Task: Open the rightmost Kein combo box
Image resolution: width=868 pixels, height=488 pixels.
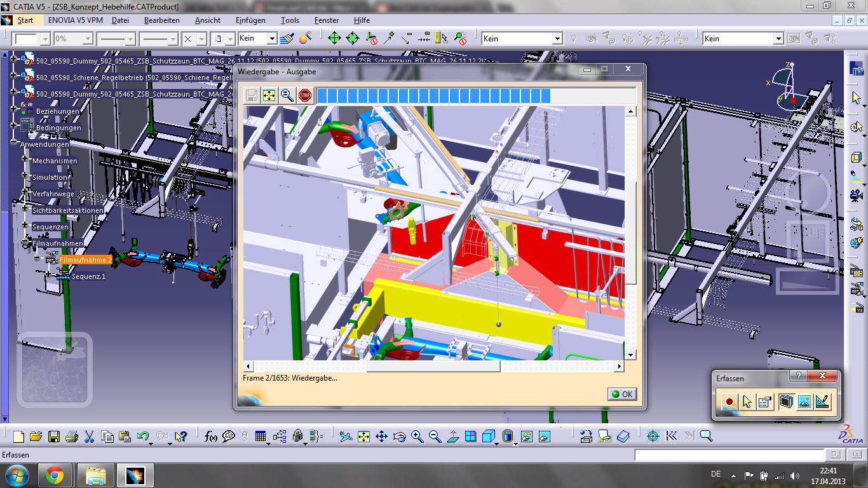Action: click(x=743, y=39)
